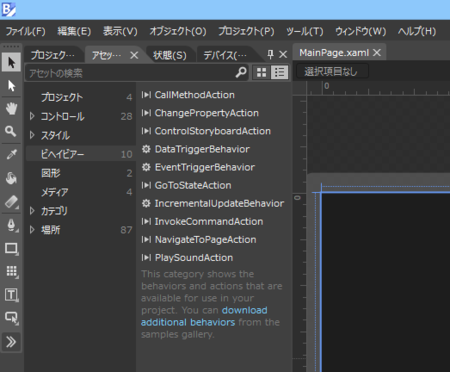Select the Pan hand tool
450x372 pixels.
coord(11,108)
